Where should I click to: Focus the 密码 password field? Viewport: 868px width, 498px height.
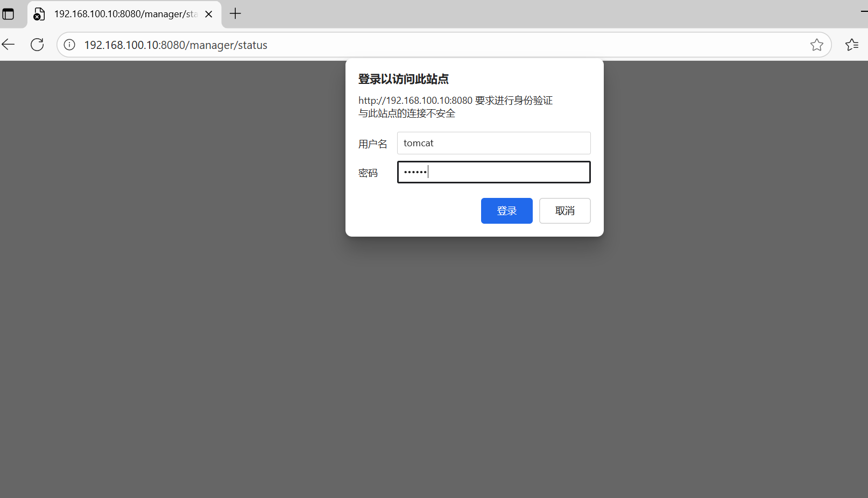(x=493, y=172)
